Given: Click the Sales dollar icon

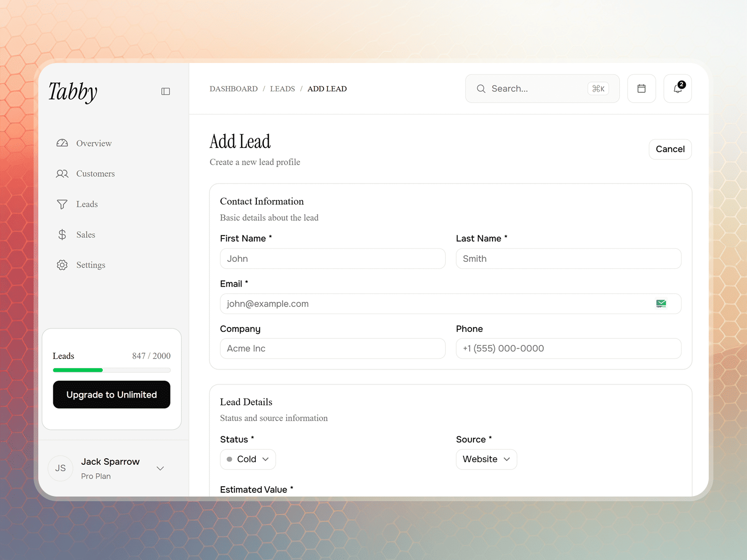Looking at the screenshot, I should (x=62, y=235).
